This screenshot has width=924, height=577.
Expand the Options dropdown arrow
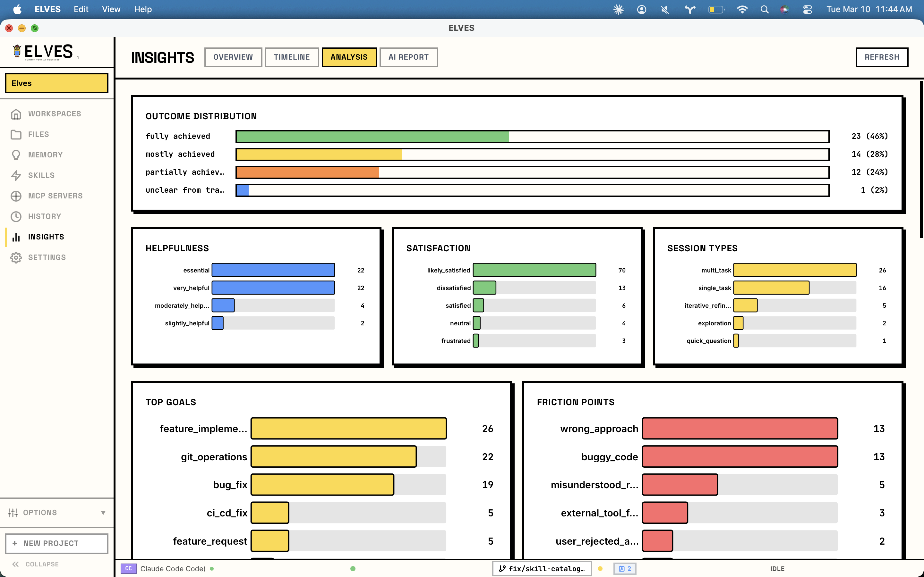pos(103,513)
